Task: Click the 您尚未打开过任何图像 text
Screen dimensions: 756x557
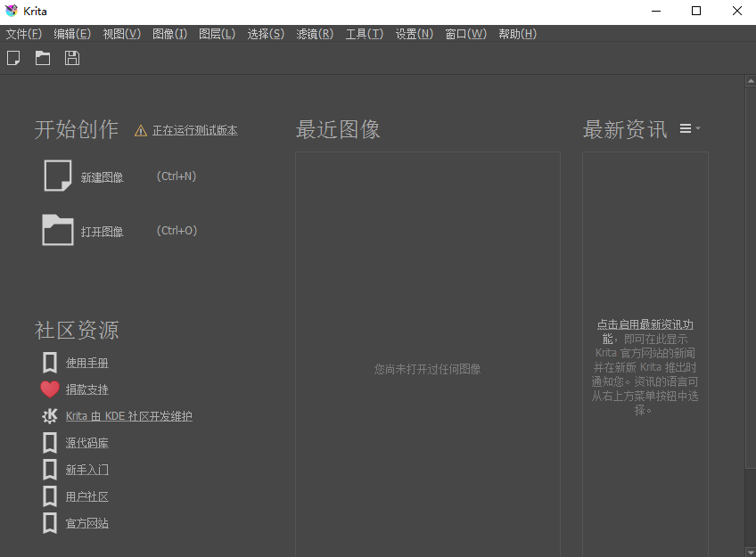Action: click(x=427, y=369)
